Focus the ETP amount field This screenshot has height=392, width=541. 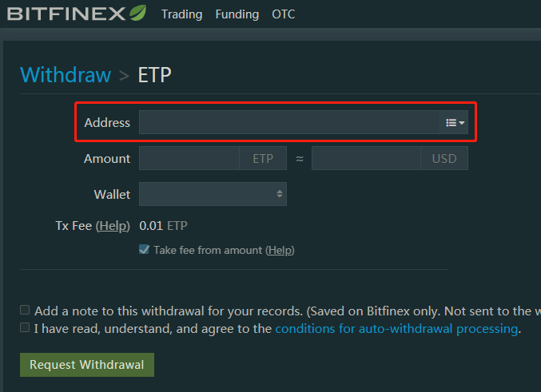[189, 158]
